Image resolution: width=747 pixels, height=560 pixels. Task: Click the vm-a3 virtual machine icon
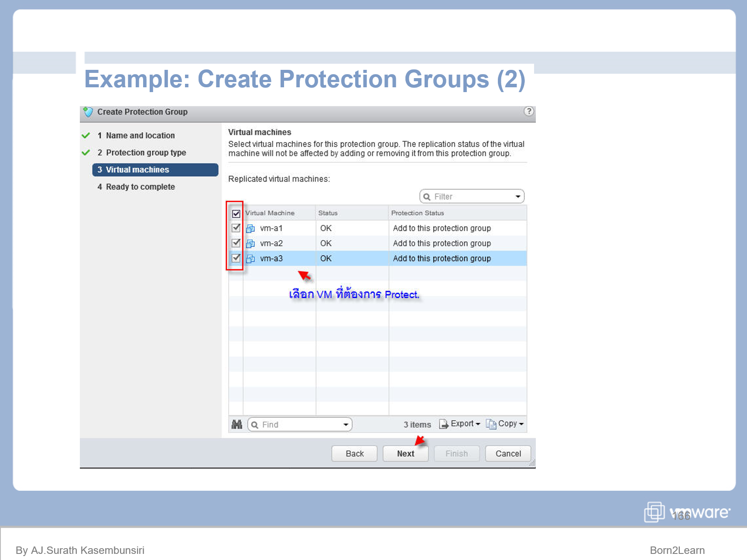tap(250, 258)
